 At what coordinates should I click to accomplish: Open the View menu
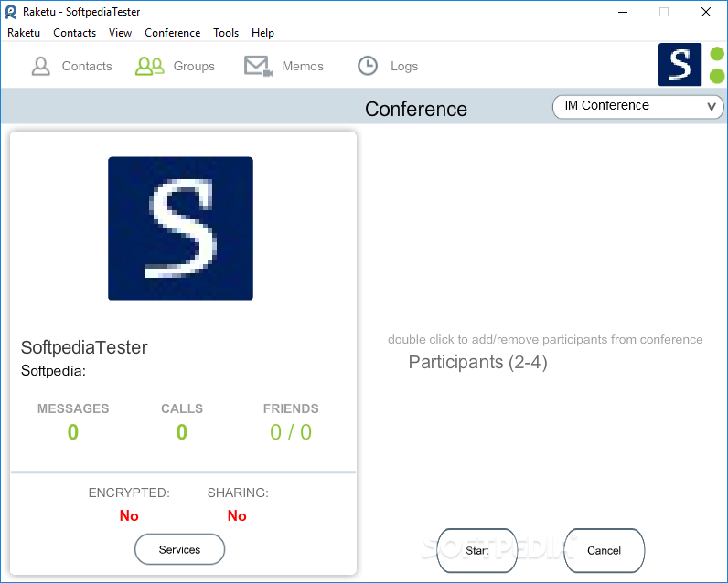tap(120, 33)
